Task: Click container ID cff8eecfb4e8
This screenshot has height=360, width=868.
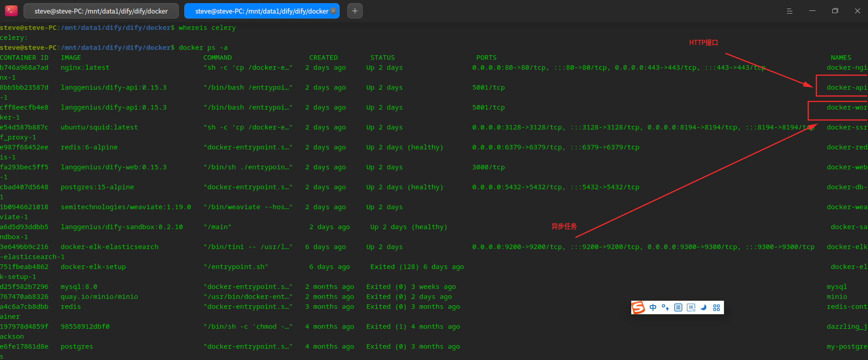Action: pos(24,107)
